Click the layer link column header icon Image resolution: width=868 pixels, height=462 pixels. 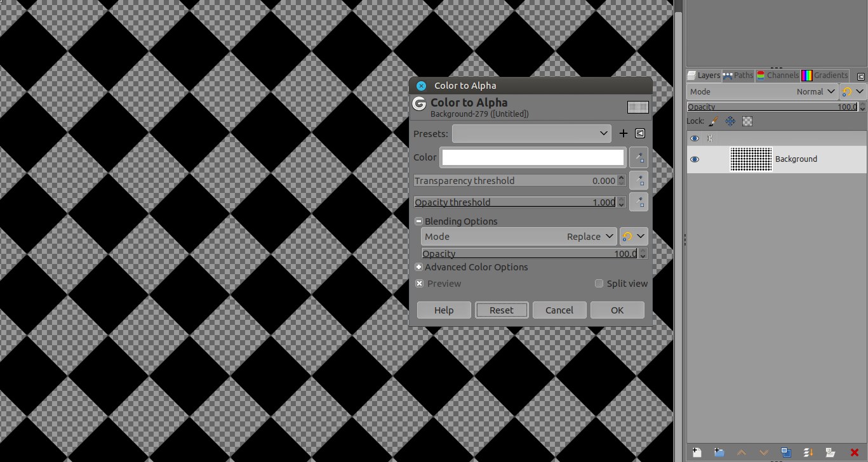coord(711,138)
